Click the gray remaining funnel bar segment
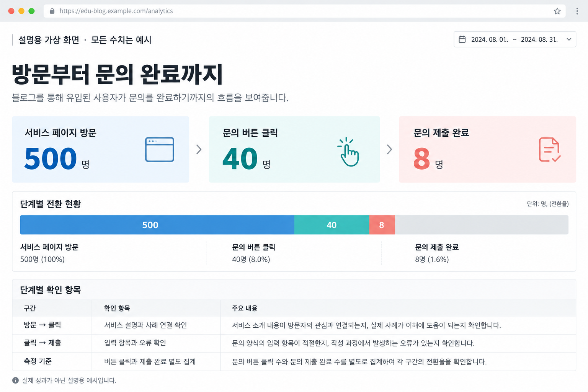 point(482,225)
